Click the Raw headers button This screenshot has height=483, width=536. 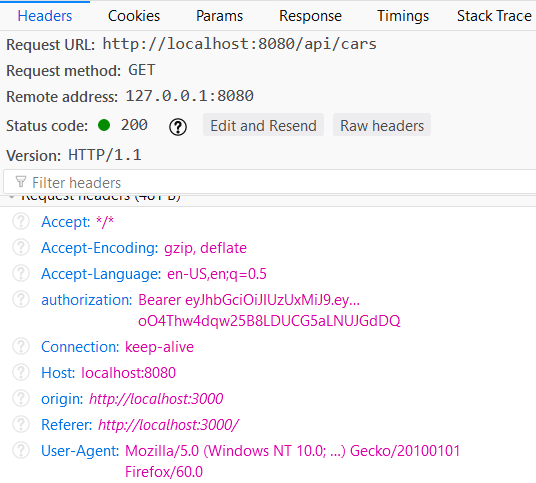pos(382,125)
